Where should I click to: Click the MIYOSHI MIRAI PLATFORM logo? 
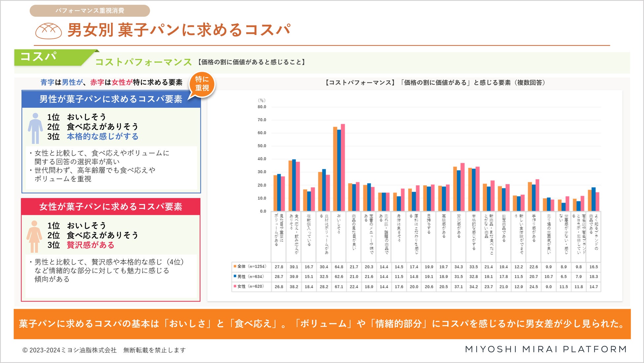(x=543, y=352)
